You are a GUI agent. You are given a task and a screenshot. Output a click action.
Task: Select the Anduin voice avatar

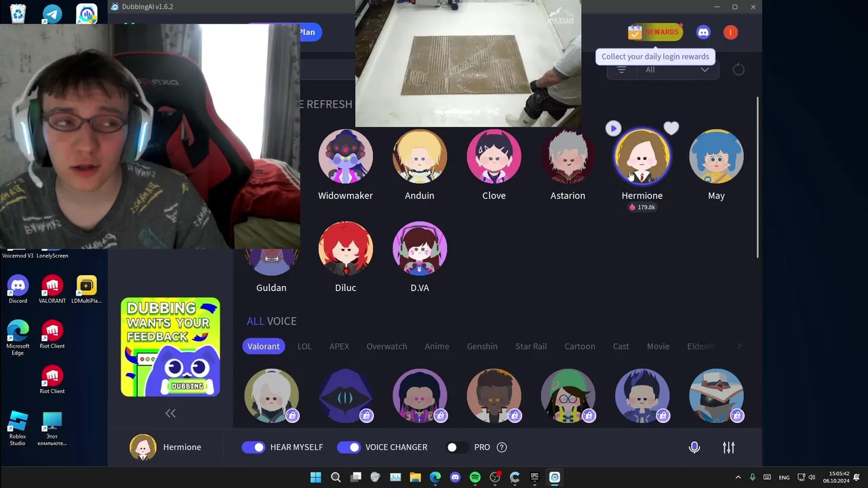coord(420,157)
